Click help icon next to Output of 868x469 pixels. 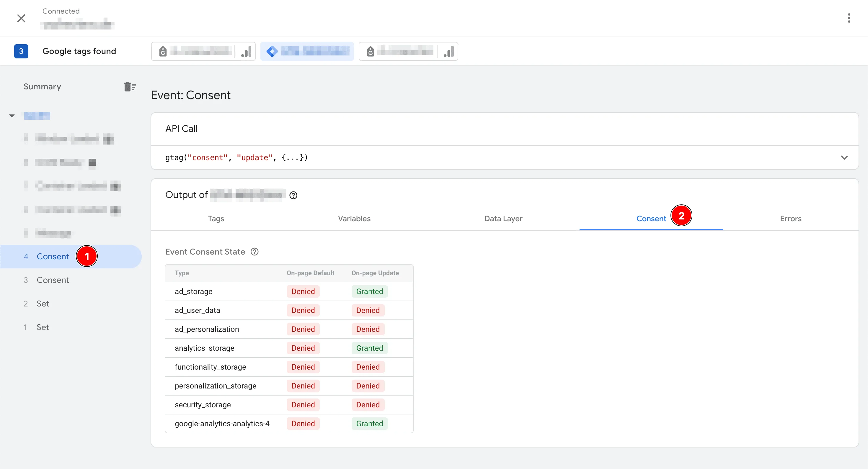tap(293, 195)
